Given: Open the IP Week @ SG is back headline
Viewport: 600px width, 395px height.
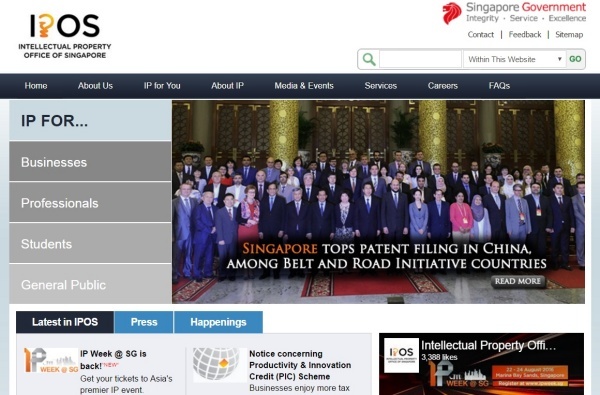Looking at the screenshot, I should point(113,359).
